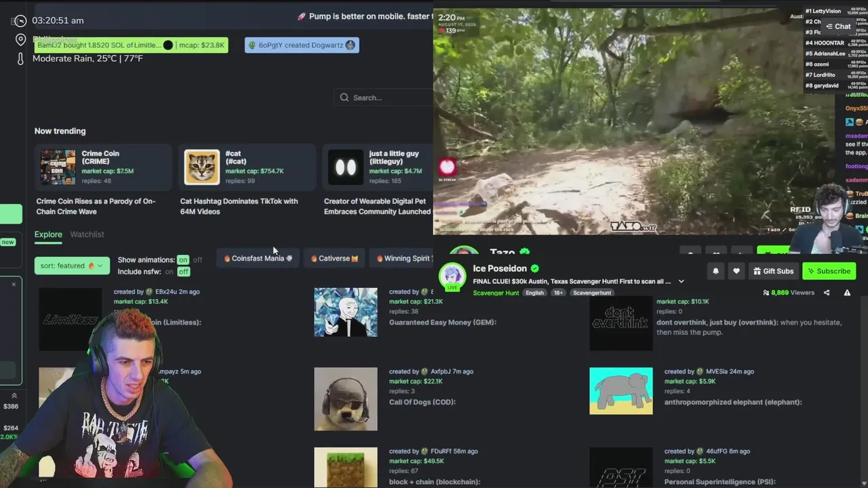The width and height of the screenshot is (868, 488).
Task: Open Crime Coin (CRIME) trending title
Action: (x=100, y=157)
